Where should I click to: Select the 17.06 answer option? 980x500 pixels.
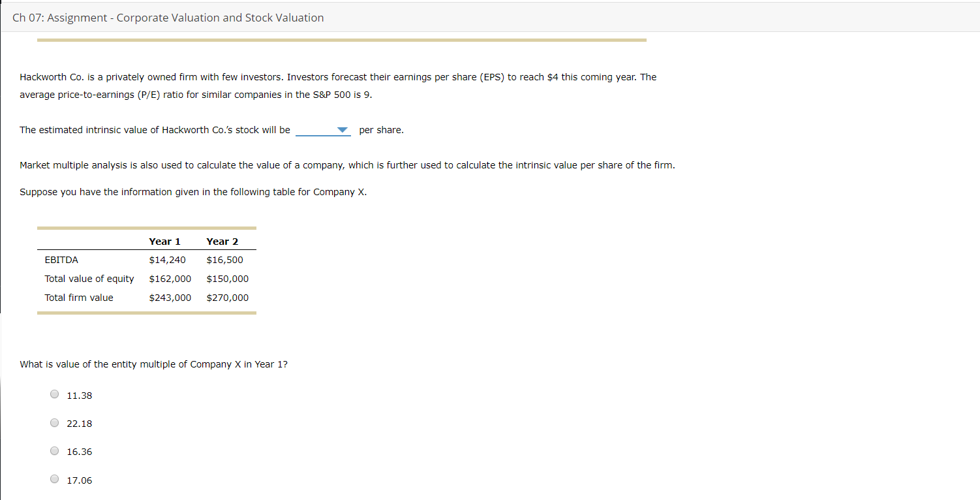(54, 478)
